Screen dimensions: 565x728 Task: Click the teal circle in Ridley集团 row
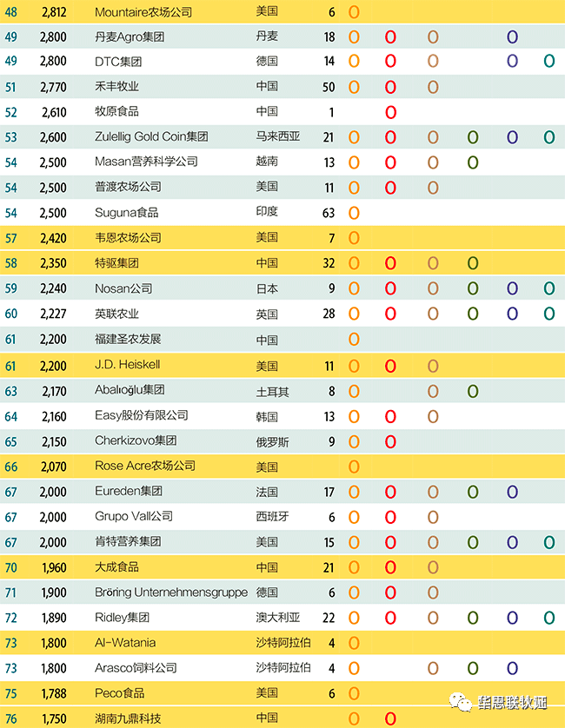tap(548, 618)
